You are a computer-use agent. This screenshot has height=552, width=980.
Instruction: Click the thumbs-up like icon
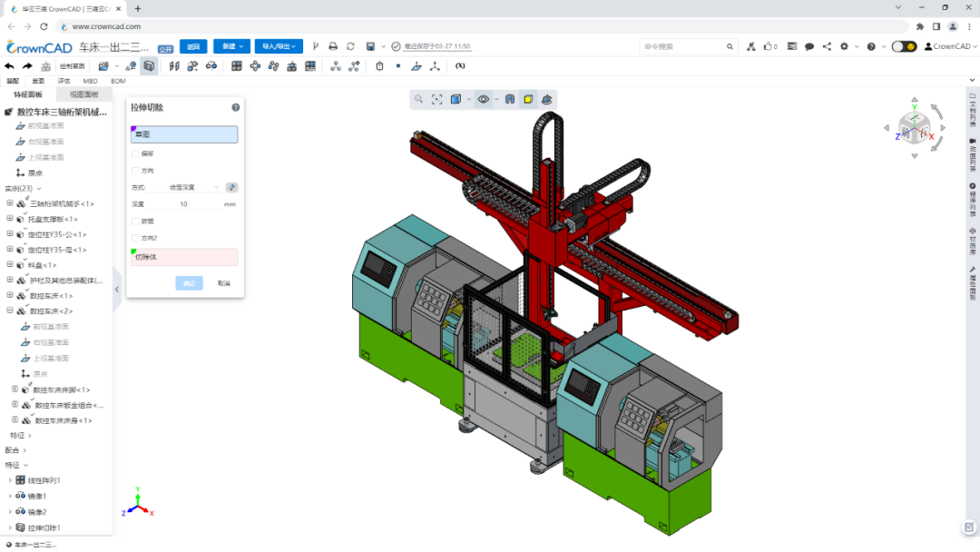[769, 46]
